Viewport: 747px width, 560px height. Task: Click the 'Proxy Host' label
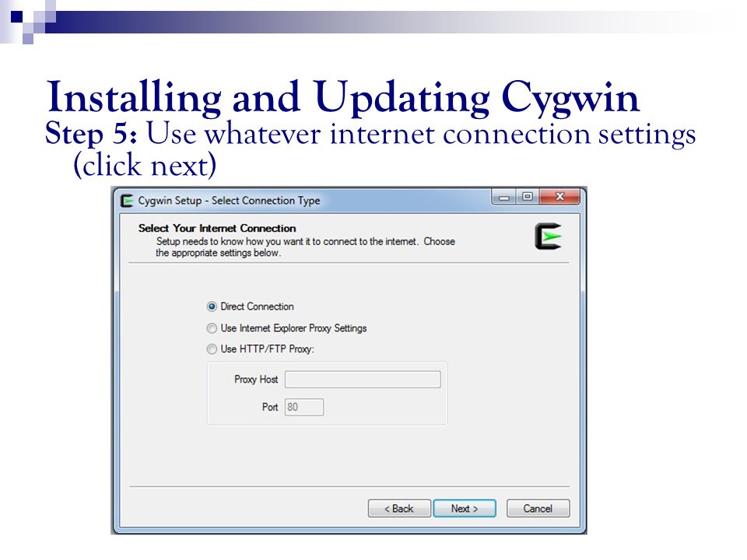[256, 380]
